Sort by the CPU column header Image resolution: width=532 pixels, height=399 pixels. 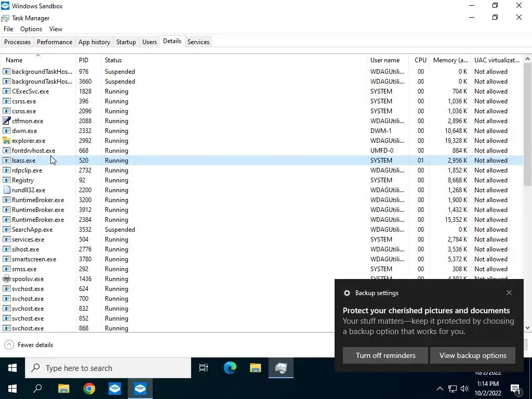(x=419, y=60)
